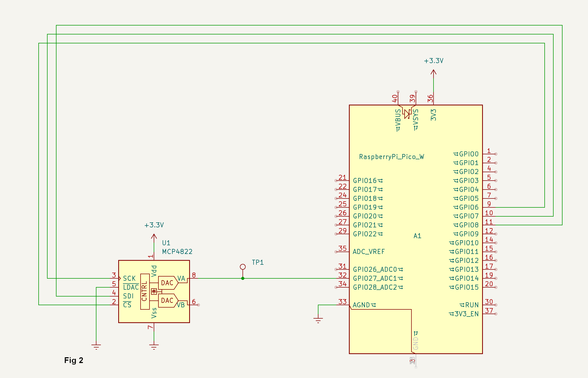Select pin number 33 on the Pico
The image size is (588, 378).
tap(342, 302)
